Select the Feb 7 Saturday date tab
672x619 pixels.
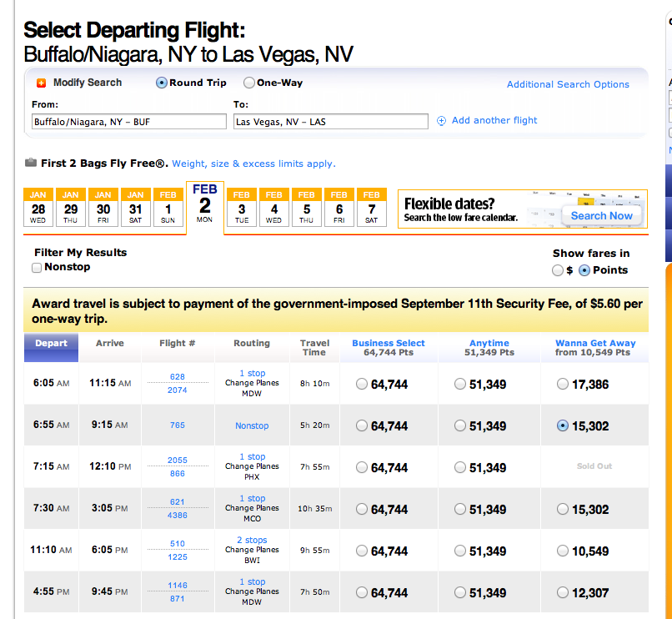(x=371, y=208)
